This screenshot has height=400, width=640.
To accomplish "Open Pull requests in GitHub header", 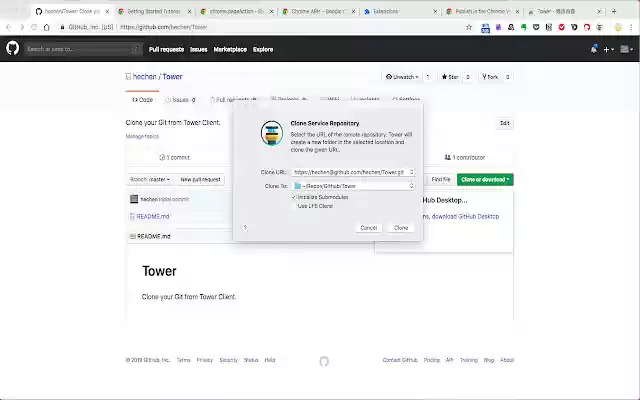I will (x=167, y=49).
